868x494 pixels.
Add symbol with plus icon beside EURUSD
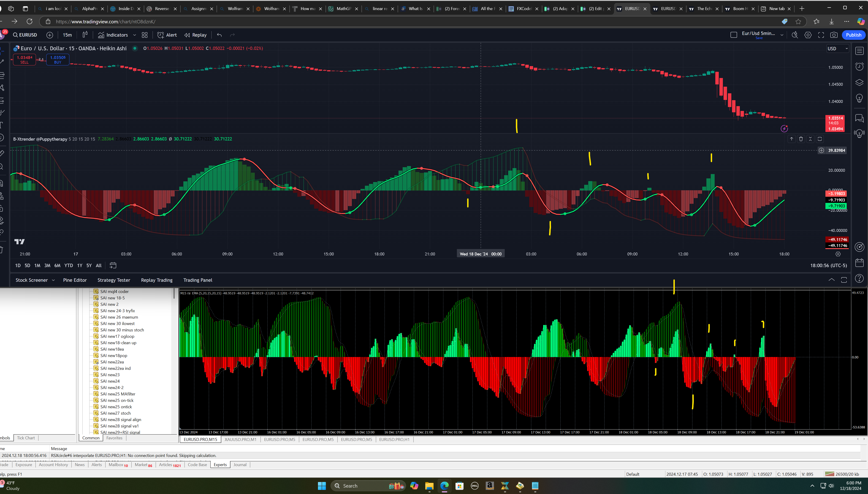pyautogui.click(x=50, y=35)
